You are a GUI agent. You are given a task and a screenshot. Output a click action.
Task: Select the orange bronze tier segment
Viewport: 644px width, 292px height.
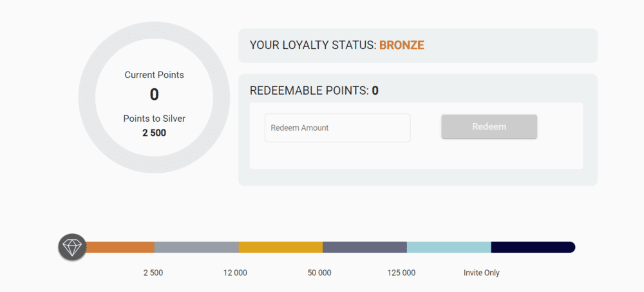tap(119, 247)
